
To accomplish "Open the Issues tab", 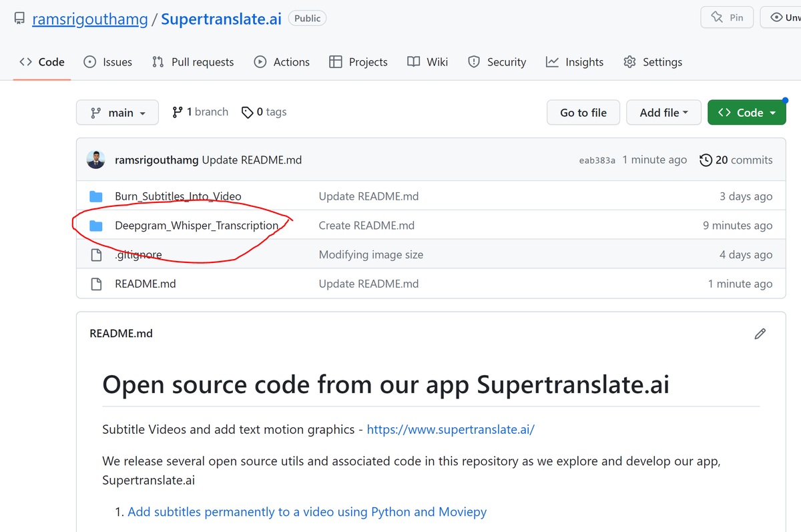I will tap(107, 62).
